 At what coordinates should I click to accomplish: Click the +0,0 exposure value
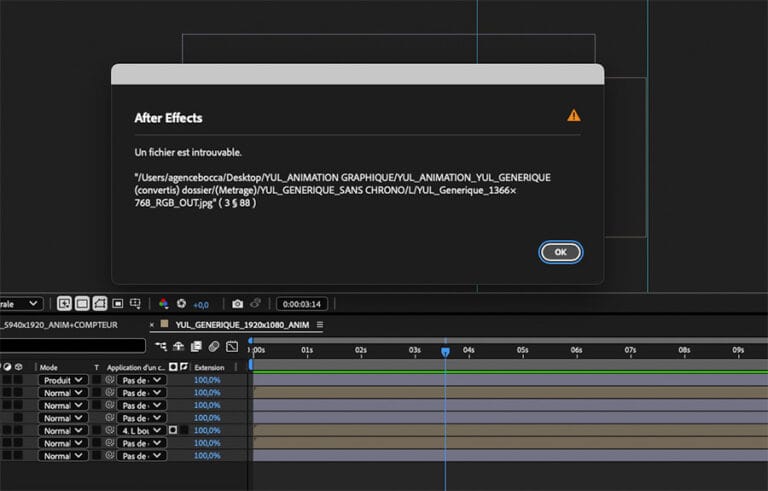pyautogui.click(x=201, y=305)
